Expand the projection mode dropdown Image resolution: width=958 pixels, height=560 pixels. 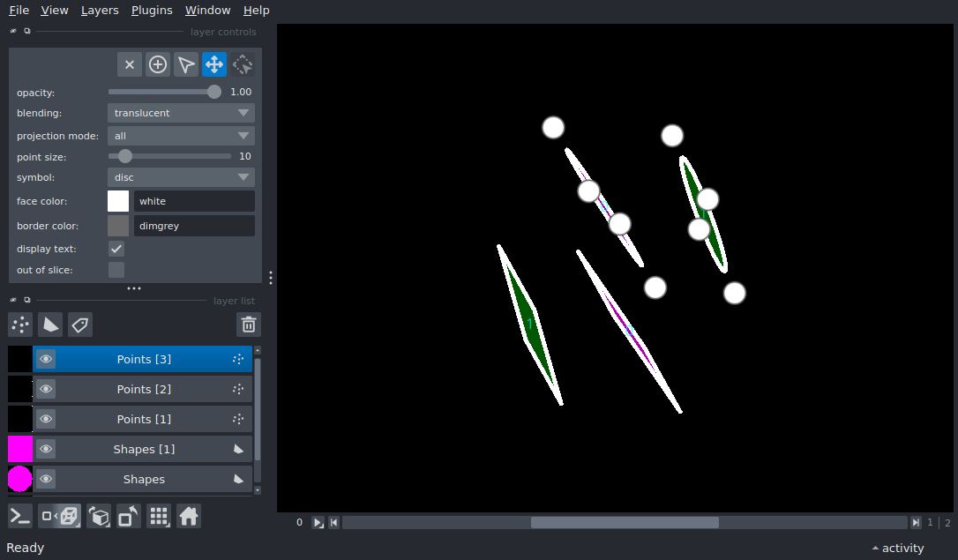pyautogui.click(x=181, y=136)
